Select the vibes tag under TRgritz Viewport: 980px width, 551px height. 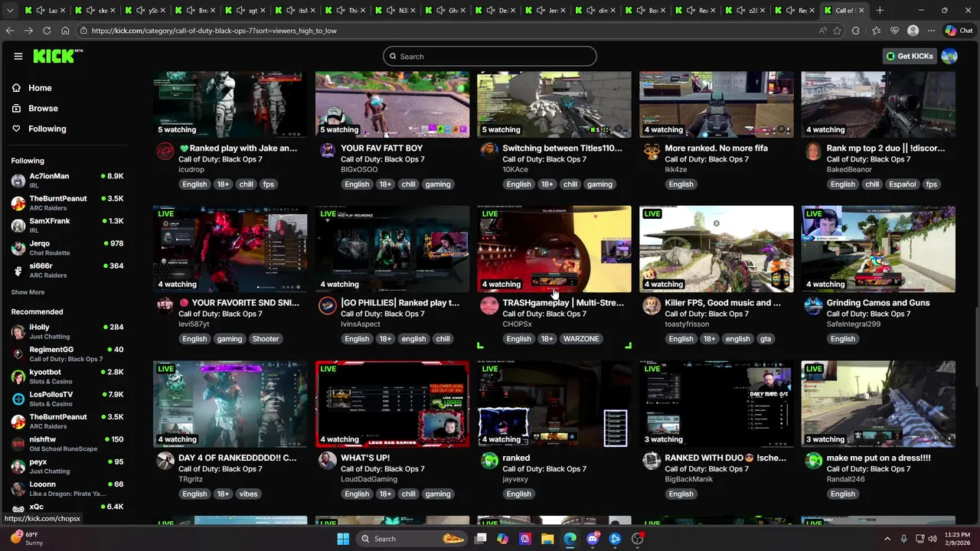click(x=248, y=494)
